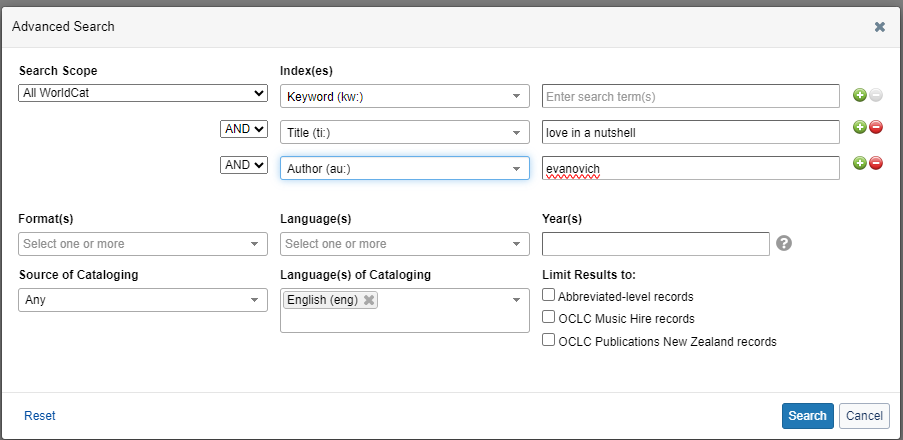
Task: Change the AND operator on the Title row
Action: click(x=244, y=129)
